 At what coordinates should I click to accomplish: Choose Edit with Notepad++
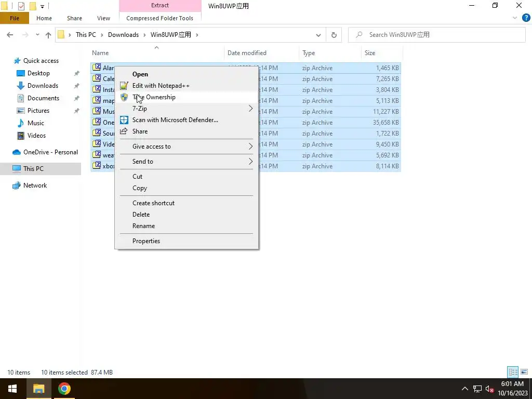pos(161,86)
